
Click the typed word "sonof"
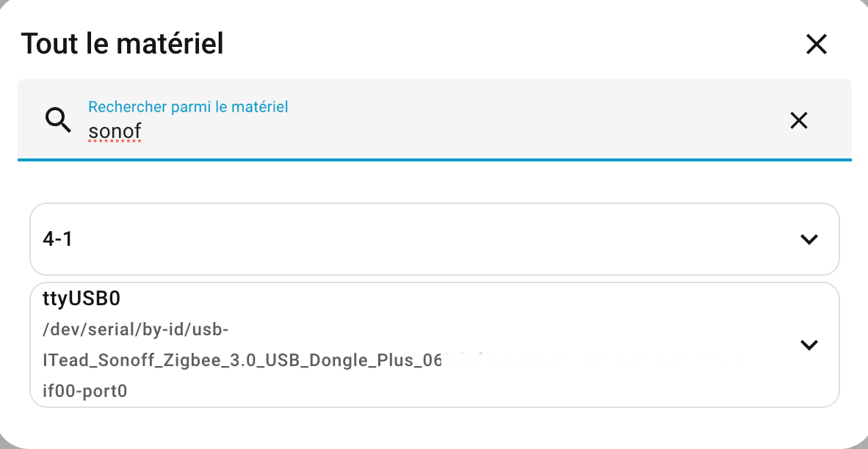115,131
